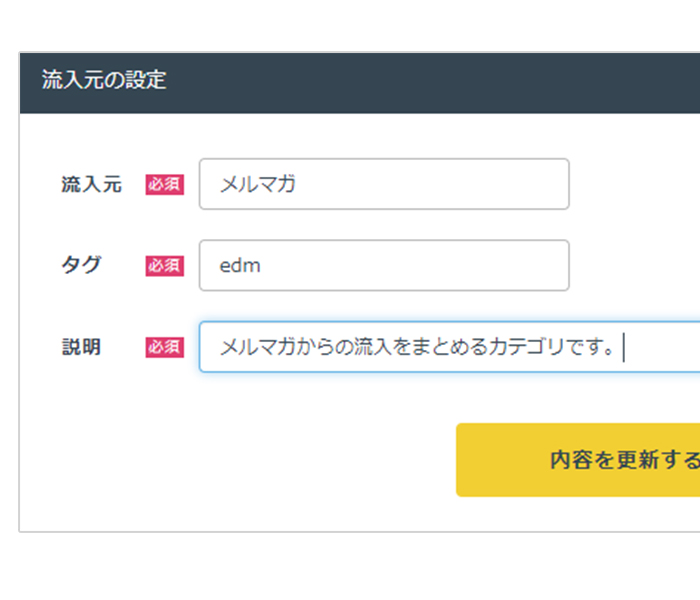The width and height of the screenshot is (700, 600).
Task: Select the 説明 description text field
Action: [x=450, y=347]
